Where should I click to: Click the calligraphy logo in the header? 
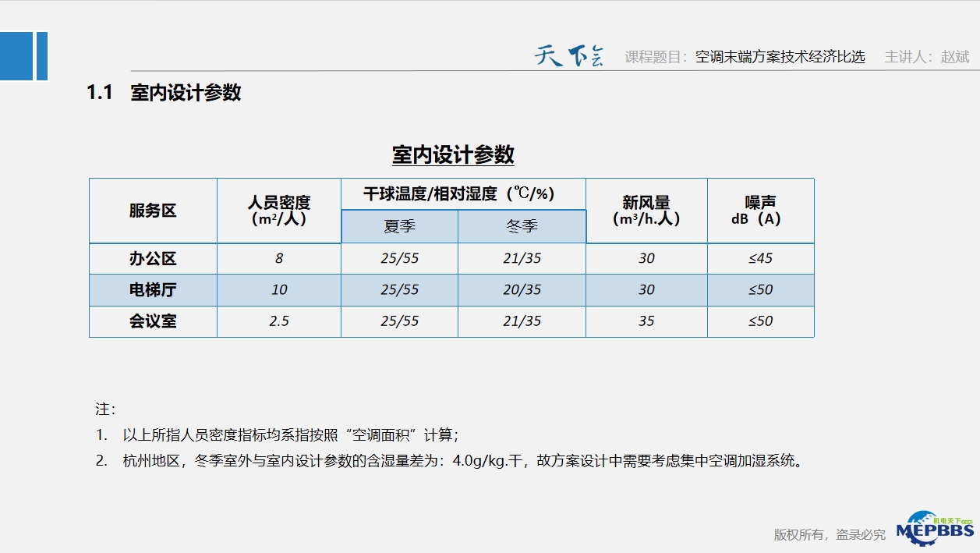569,56
